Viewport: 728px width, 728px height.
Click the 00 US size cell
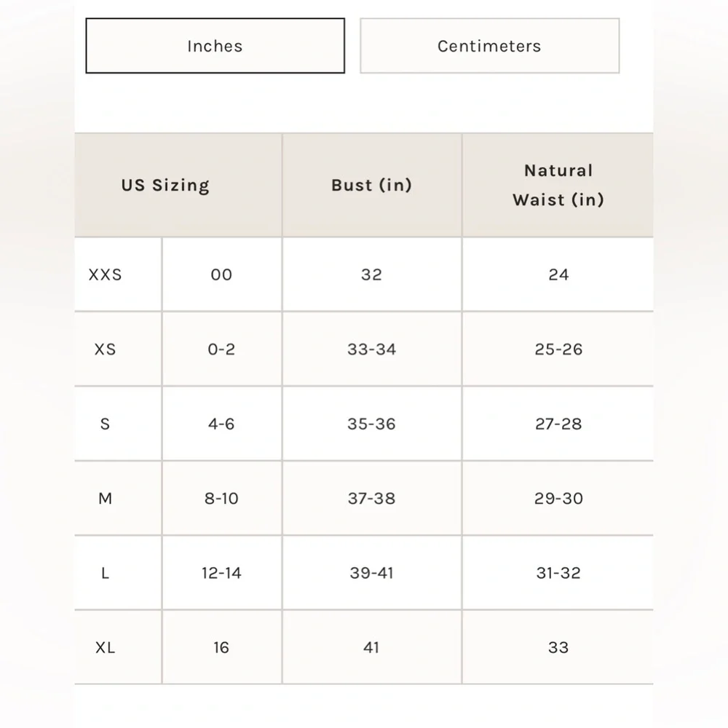coord(221,275)
